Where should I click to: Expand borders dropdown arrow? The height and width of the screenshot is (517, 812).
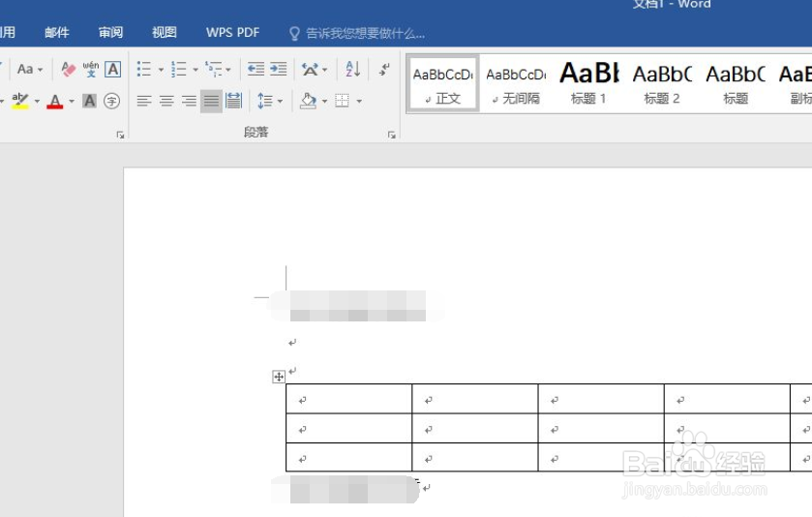point(359,101)
